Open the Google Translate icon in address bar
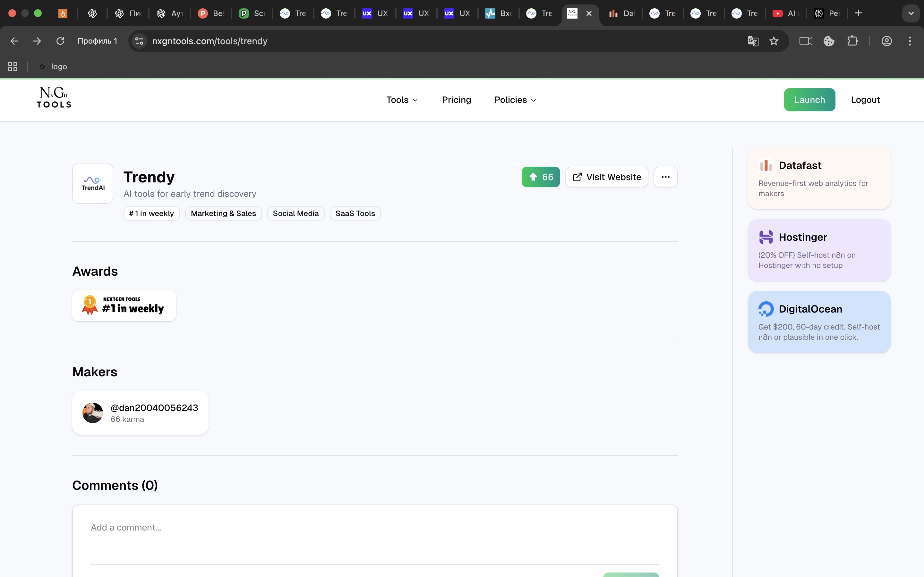Image resolution: width=924 pixels, height=577 pixels. pos(753,41)
